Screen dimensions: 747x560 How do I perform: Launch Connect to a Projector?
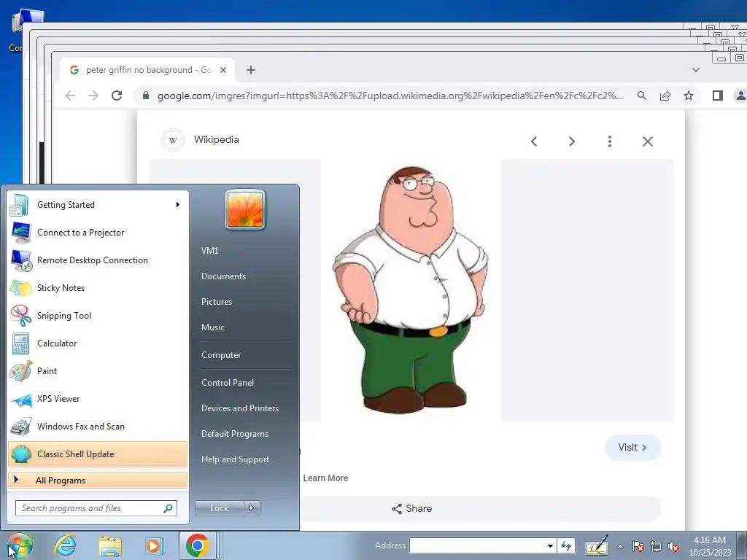(x=98, y=233)
